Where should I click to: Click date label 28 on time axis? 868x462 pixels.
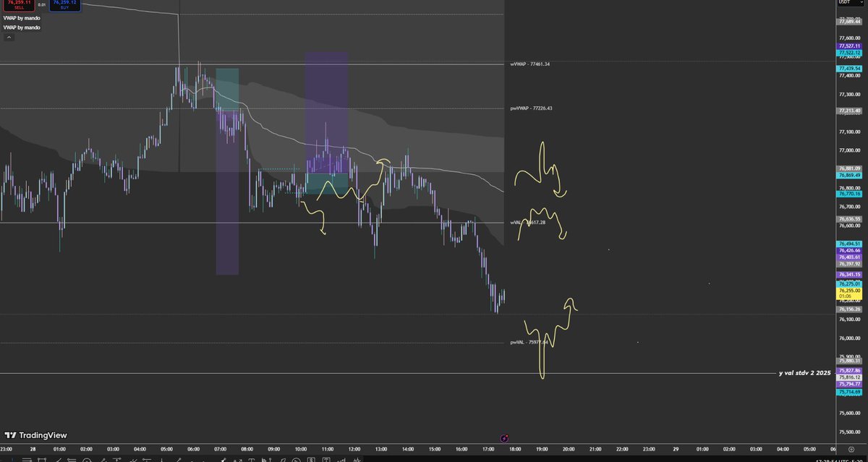33,448
